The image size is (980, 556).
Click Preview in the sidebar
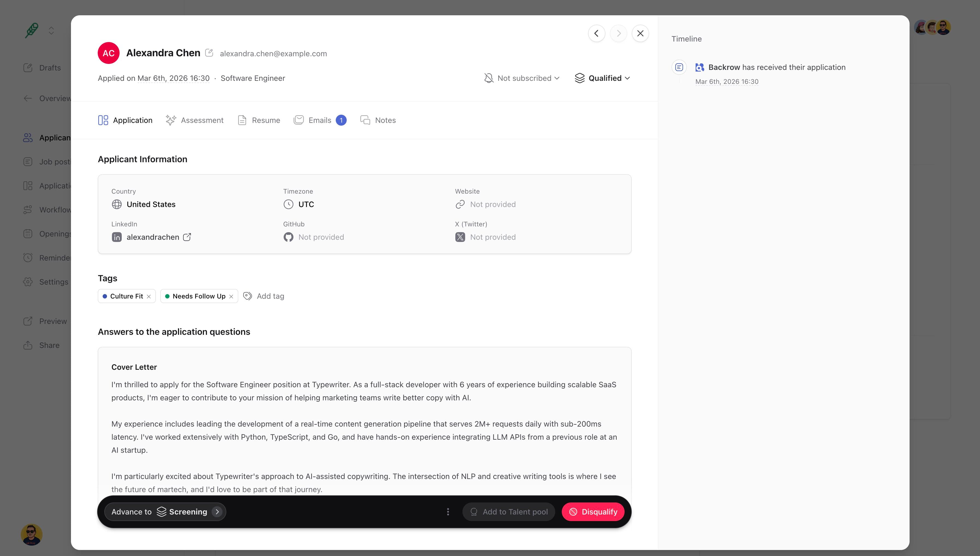tap(45, 321)
